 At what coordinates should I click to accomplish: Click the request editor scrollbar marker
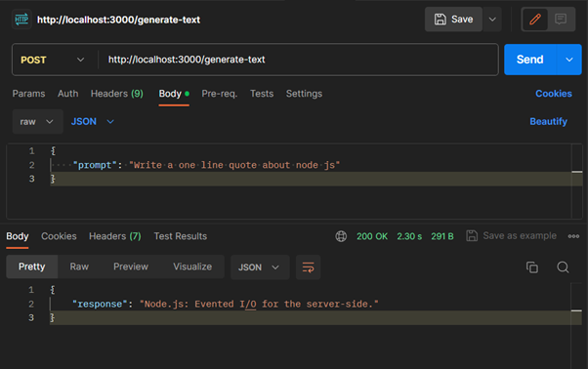[x=576, y=172]
